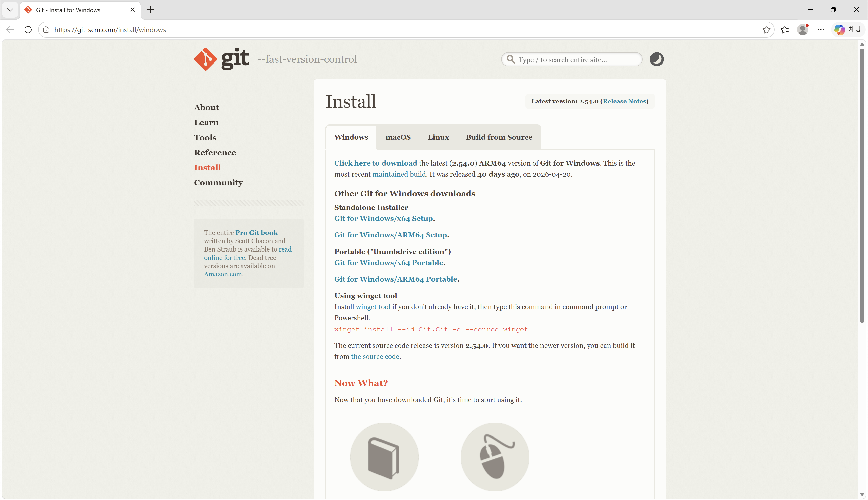Click the search magnifier icon
The image size is (868, 500).
(511, 59)
